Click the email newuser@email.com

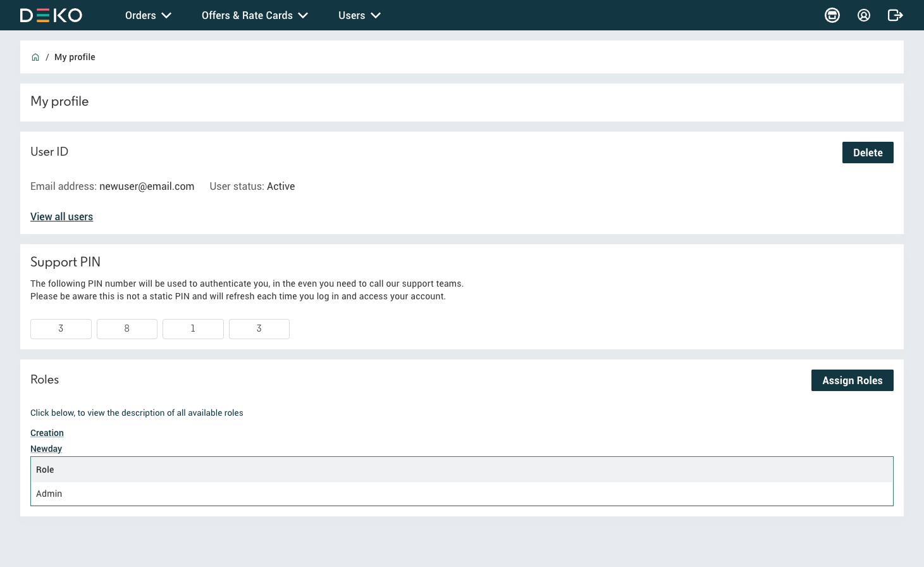point(147,186)
